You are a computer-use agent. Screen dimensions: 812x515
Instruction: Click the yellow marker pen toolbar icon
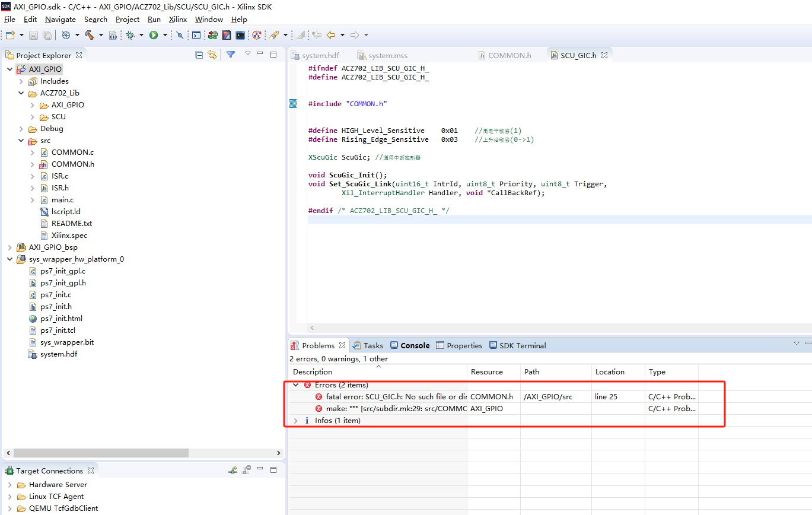pos(274,36)
